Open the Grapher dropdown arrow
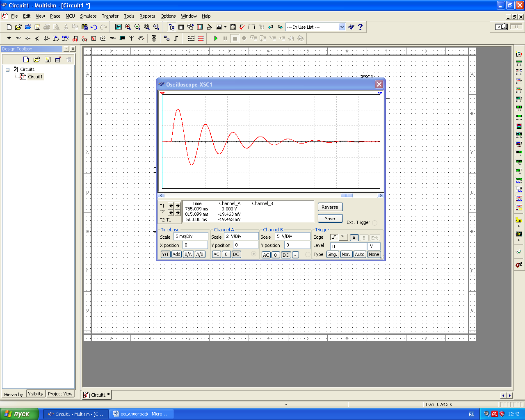Viewport: 525px width, 420px height. click(225, 27)
